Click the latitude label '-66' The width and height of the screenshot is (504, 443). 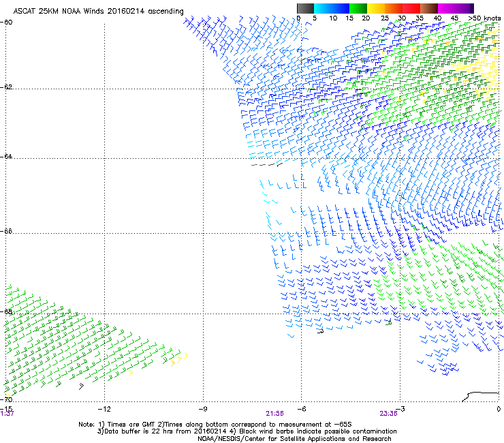tap(6, 231)
